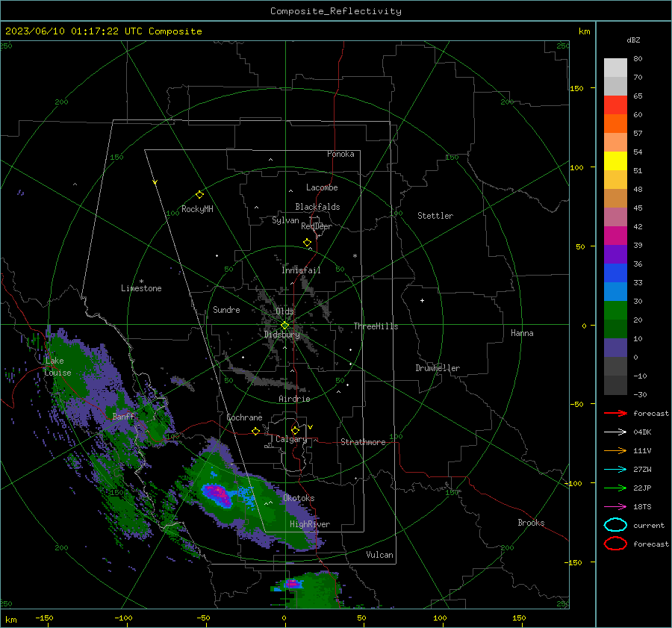Click the white 04DK arrow icon

[x=615, y=432]
